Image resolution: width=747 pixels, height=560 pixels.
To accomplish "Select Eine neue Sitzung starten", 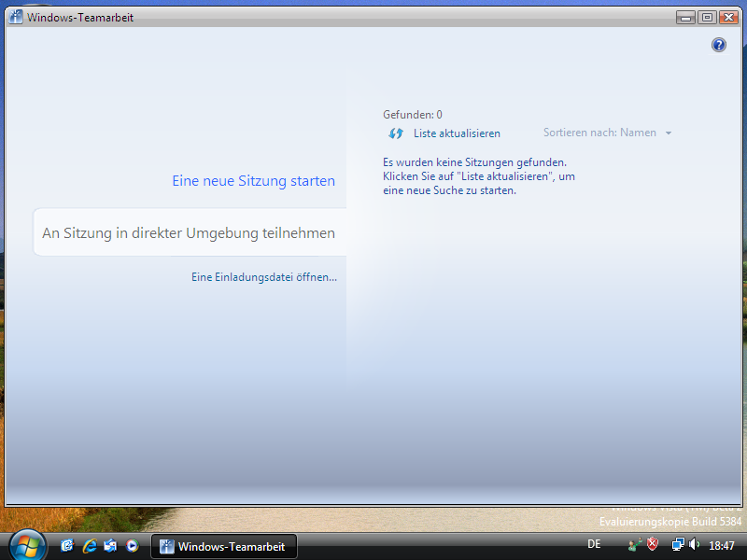I will point(253,181).
